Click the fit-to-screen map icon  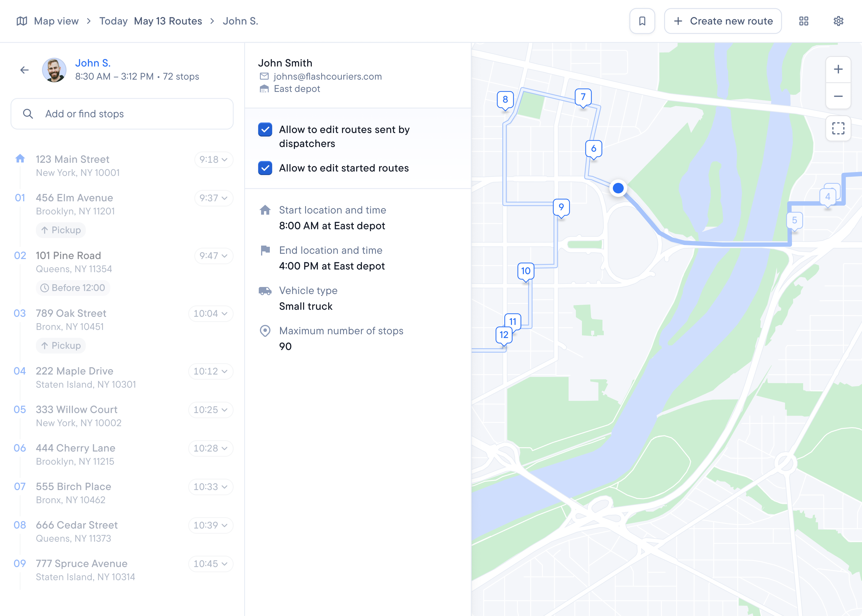tap(838, 128)
